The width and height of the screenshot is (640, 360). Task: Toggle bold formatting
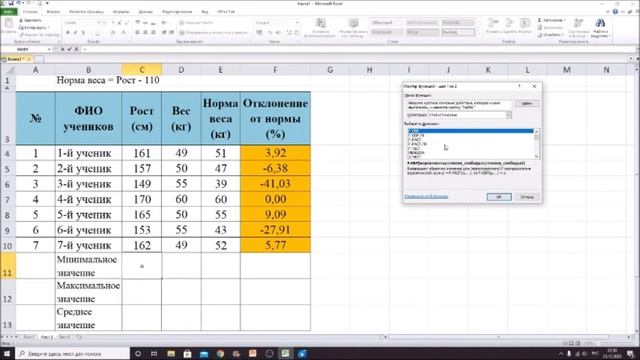(x=68, y=32)
